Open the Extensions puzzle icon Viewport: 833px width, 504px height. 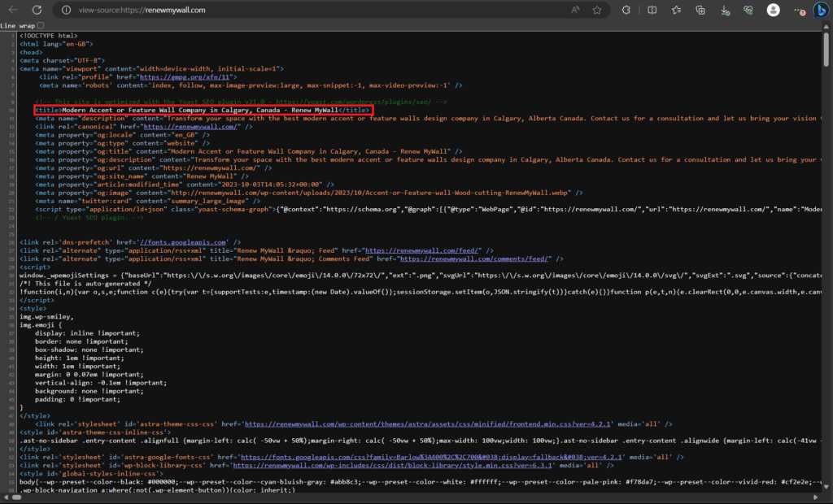pyautogui.click(x=626, y=10)
